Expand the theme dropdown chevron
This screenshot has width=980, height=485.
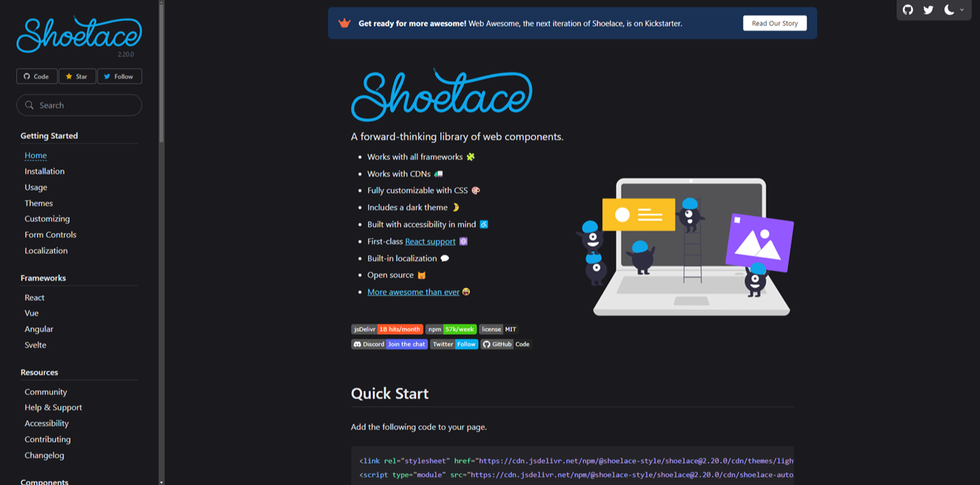click(x=962, y=10)
